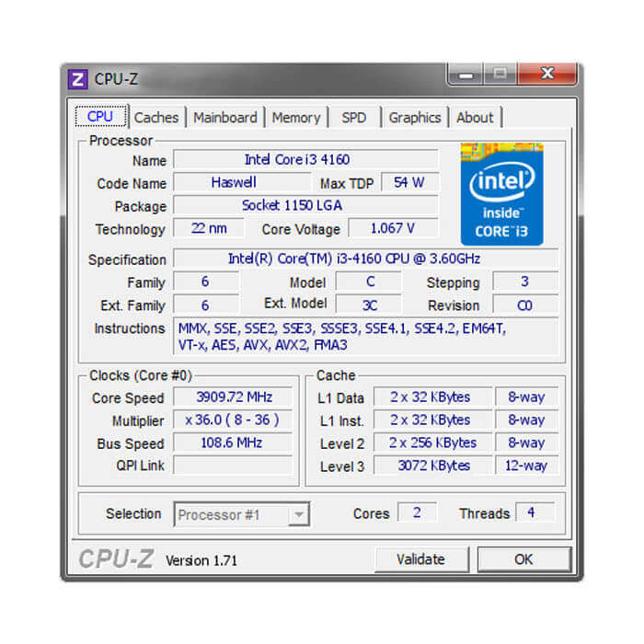
Task: Click the Instructions list starting with MMX
Action: point(365,337)
